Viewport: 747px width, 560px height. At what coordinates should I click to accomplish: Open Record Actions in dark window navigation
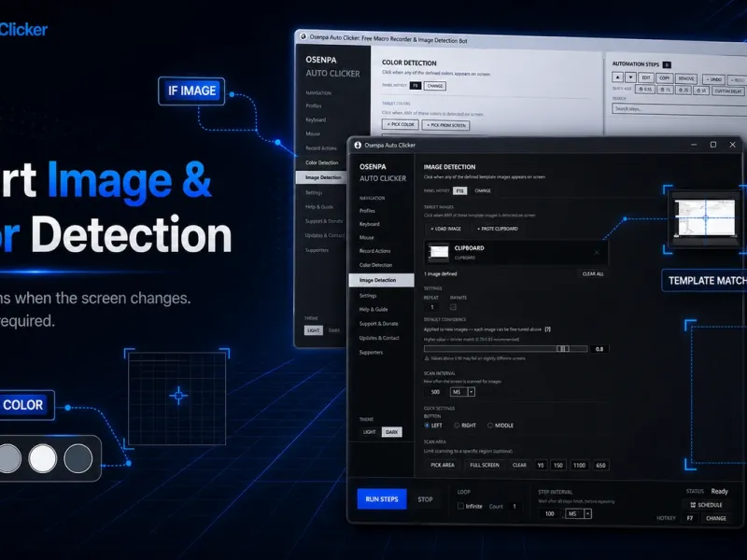pyautogui.click(x=375, y=250)
